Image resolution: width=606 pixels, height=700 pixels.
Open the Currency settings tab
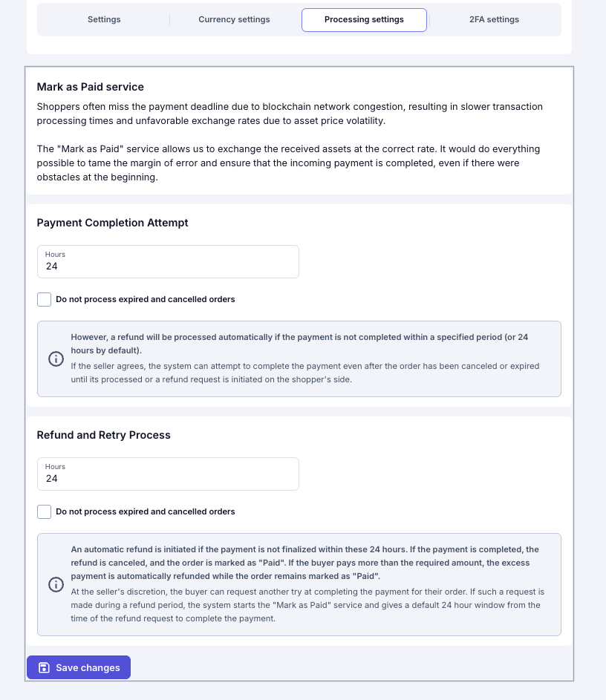tap(234, 19)
